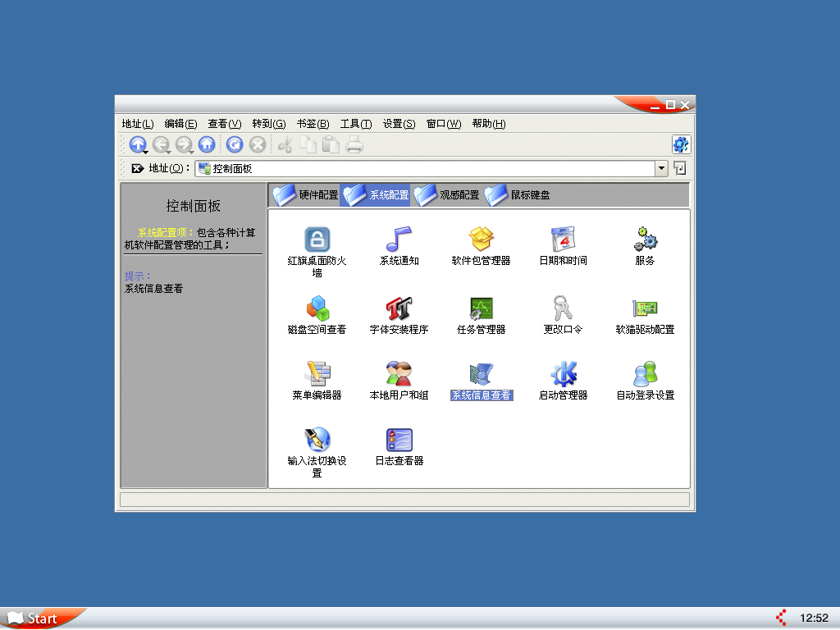Switch to the 系统配置 tab

coord(376,195)
